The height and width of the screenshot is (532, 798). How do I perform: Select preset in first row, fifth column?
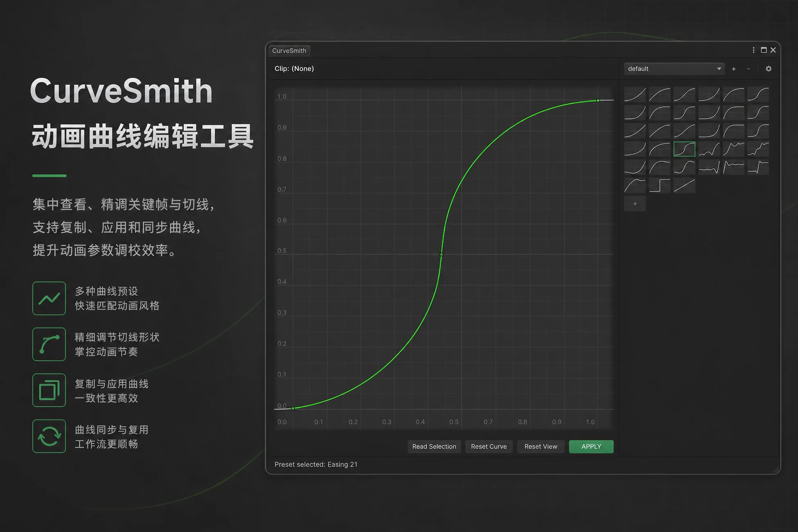[733, 95]
